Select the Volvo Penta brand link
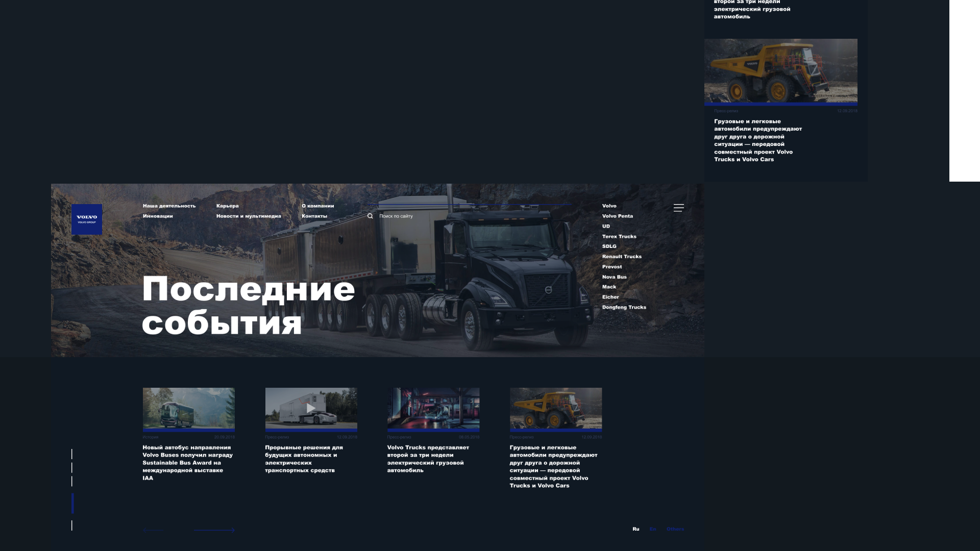 click(617, 216)
